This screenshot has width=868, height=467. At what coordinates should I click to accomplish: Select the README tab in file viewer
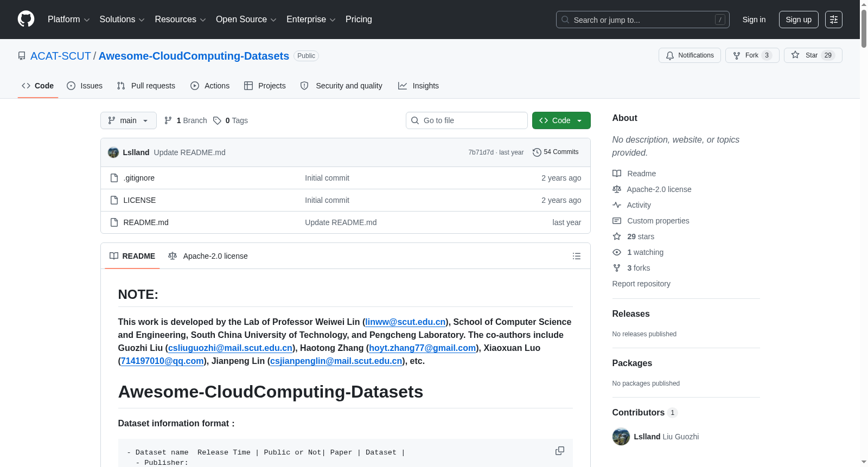tap(132, 256)
